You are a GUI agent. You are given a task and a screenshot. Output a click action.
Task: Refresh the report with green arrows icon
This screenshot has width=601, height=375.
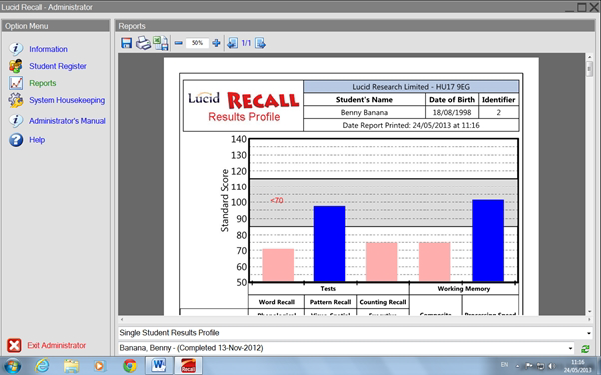585,349
